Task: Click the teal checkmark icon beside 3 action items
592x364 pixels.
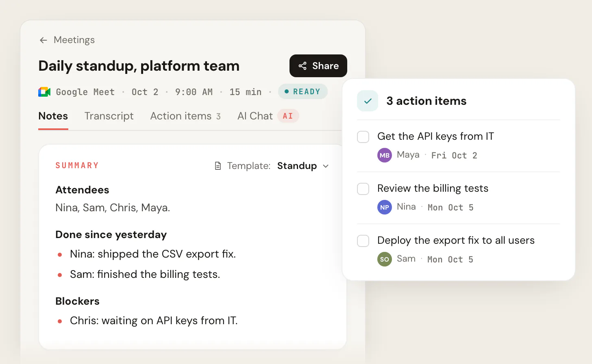Action: [x=368, y=101]
